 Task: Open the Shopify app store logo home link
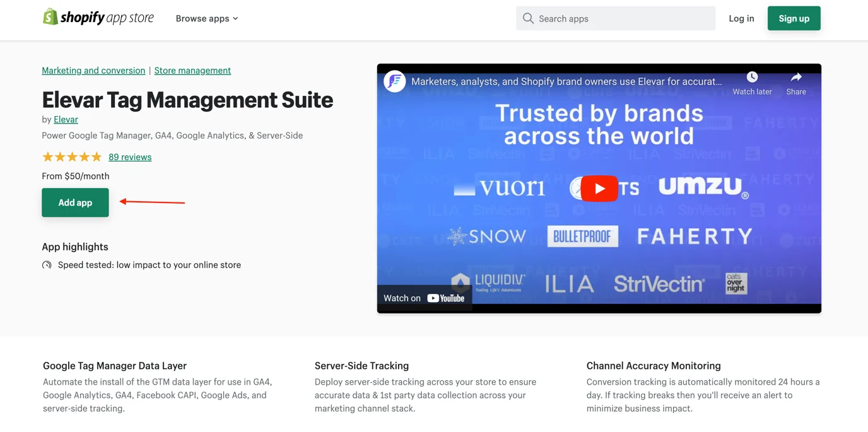[x=98, y=18]
